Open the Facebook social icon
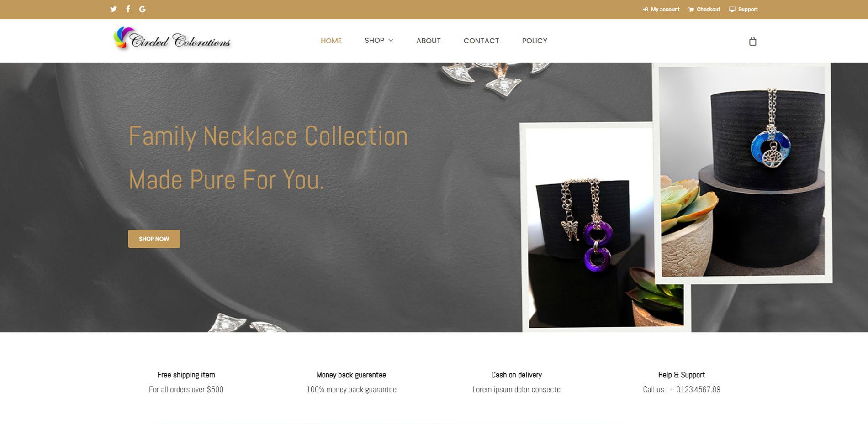This screenshot has width=868, height=424. (x=128, y=9)
